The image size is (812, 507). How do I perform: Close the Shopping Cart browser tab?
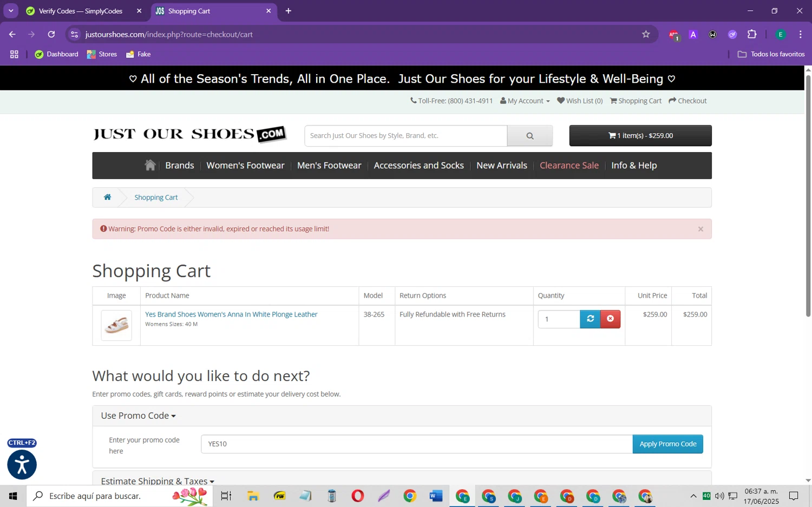coord(269,11)
